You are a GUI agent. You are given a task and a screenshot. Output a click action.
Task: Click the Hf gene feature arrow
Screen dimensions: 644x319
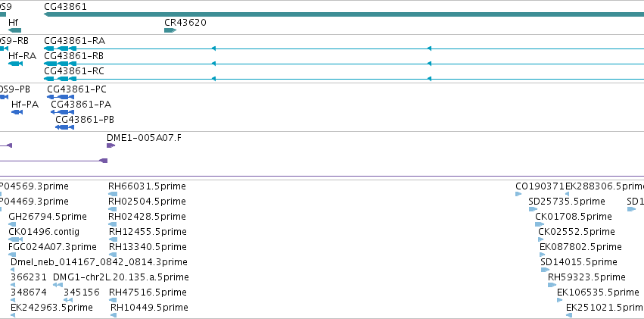(x=14, y=30)
